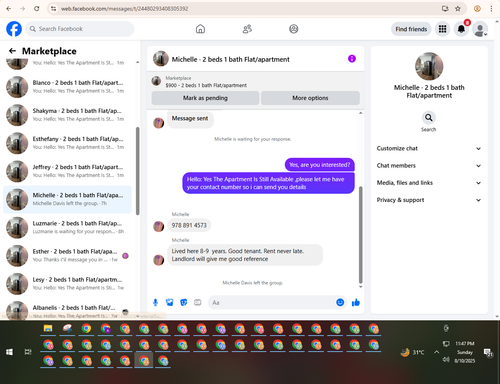Viewport: 500px width, 384px height.
Task: Open Shakyma conversation in the list
Action: click(x=68, y=115)
